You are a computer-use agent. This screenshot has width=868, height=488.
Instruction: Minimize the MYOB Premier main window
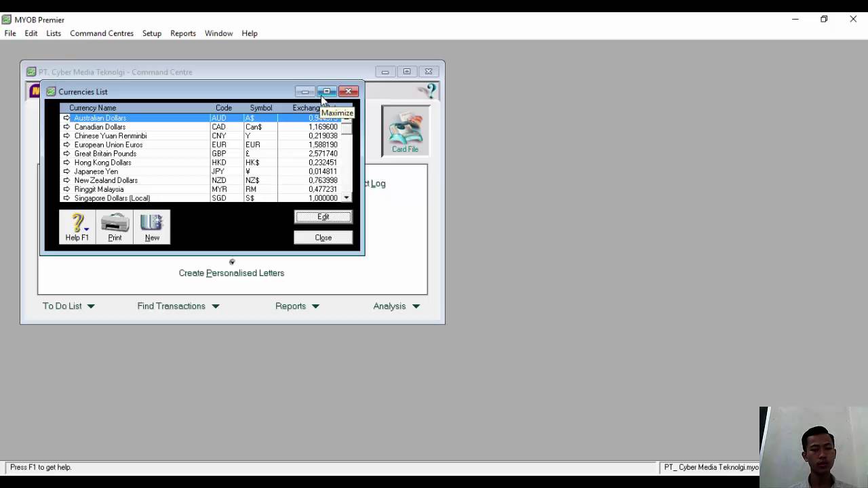795,19
